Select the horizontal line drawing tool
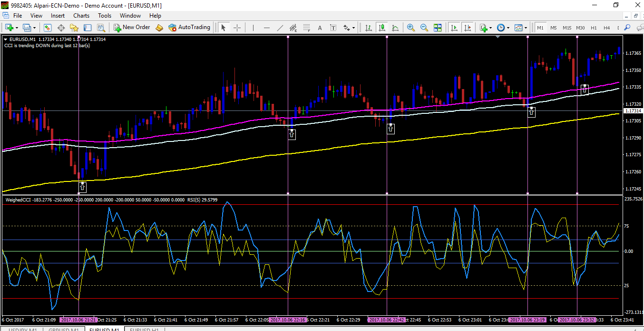The height and width of the screenshot is (331, 644). tap(266, 28)
